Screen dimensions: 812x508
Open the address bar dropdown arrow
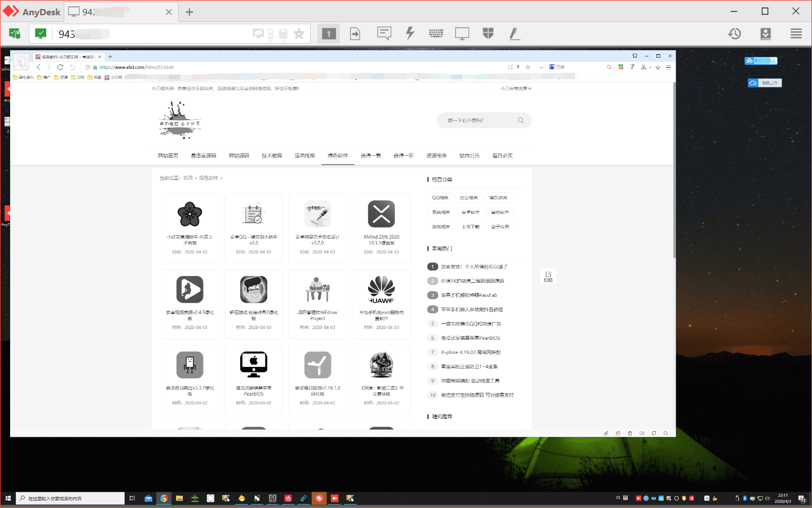(541, 67)
